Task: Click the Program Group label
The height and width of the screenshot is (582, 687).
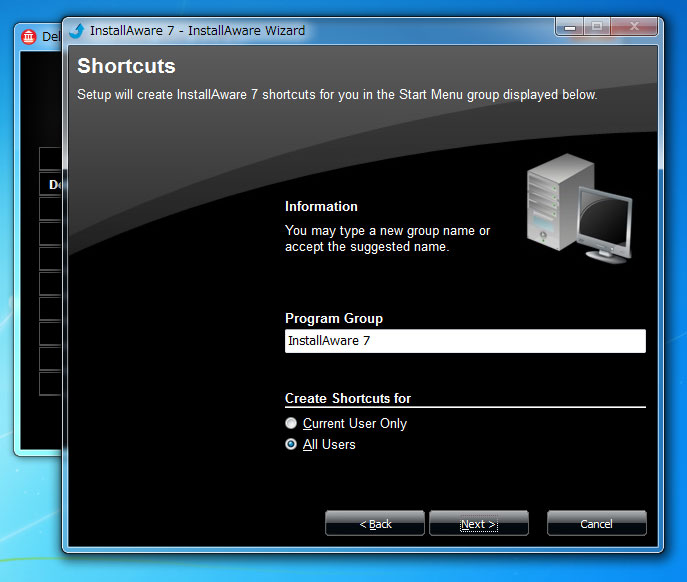Action: pos(334,319)
